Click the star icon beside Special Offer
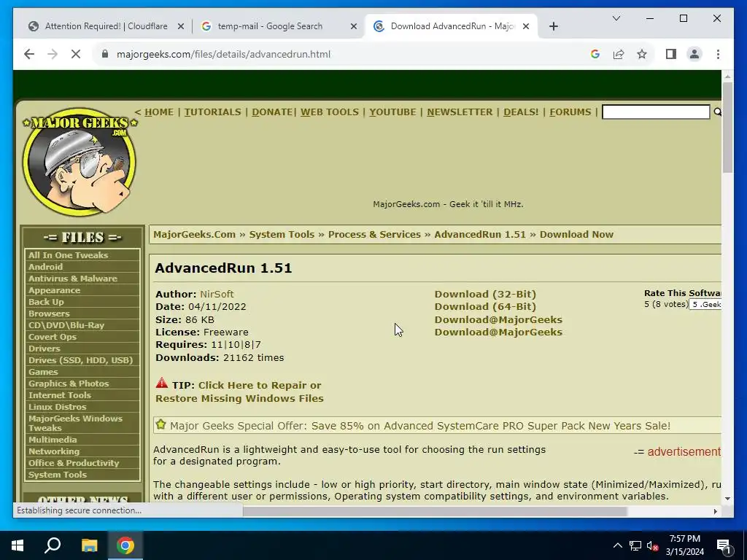 [x=161, y=425]
